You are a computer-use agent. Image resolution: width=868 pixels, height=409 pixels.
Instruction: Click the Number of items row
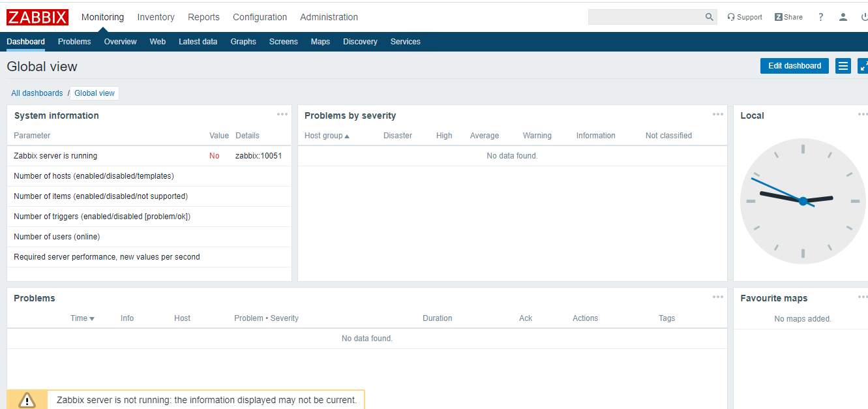[149, 196]
